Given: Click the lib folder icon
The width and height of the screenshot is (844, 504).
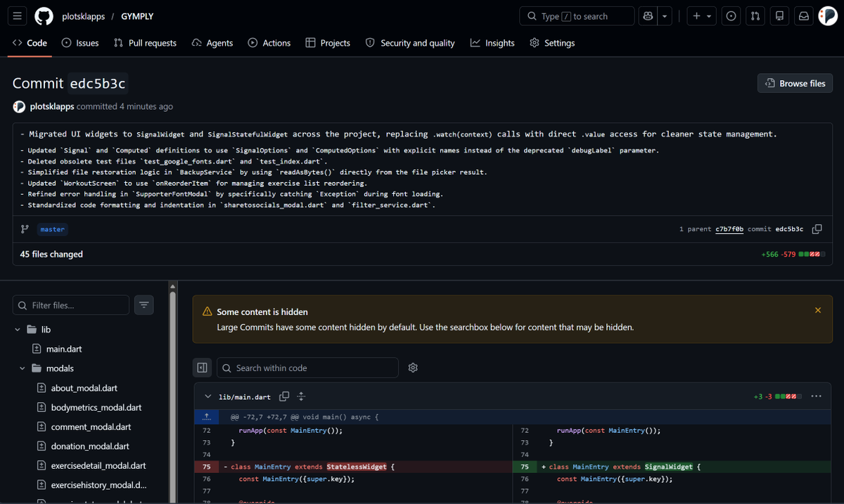Looking at the screenshot, I should 32,330.
